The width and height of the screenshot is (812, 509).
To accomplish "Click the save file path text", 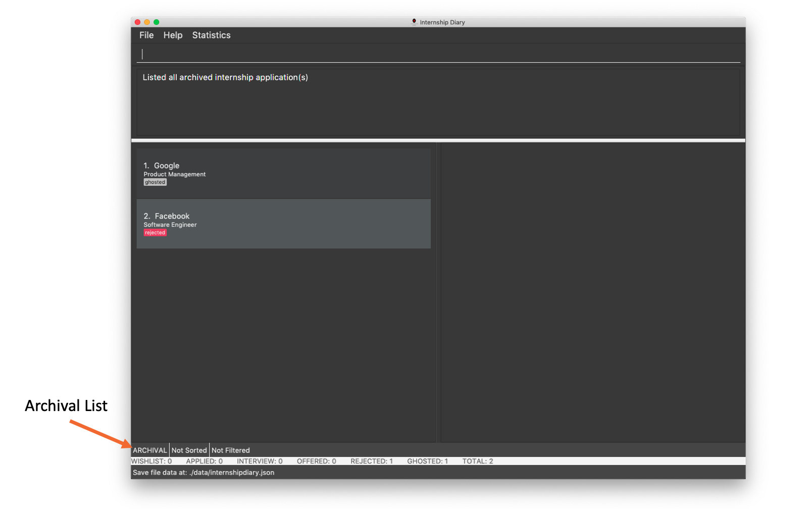I will point(204,473).
